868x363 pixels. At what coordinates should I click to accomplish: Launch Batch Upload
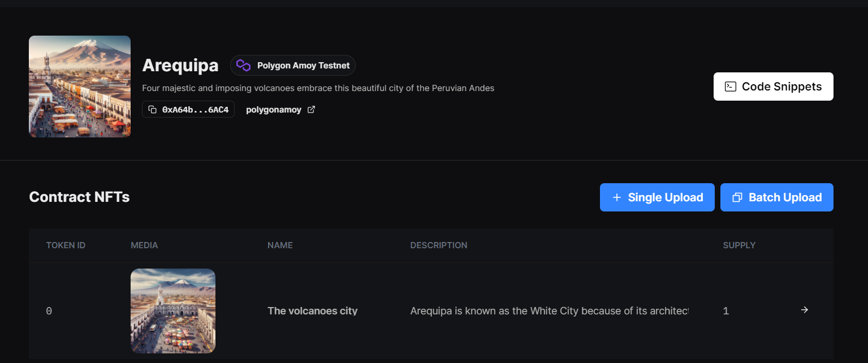point(776,197)
